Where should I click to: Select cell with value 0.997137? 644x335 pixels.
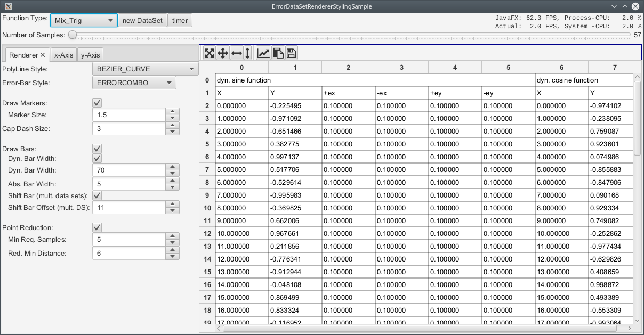coord(295,157)
